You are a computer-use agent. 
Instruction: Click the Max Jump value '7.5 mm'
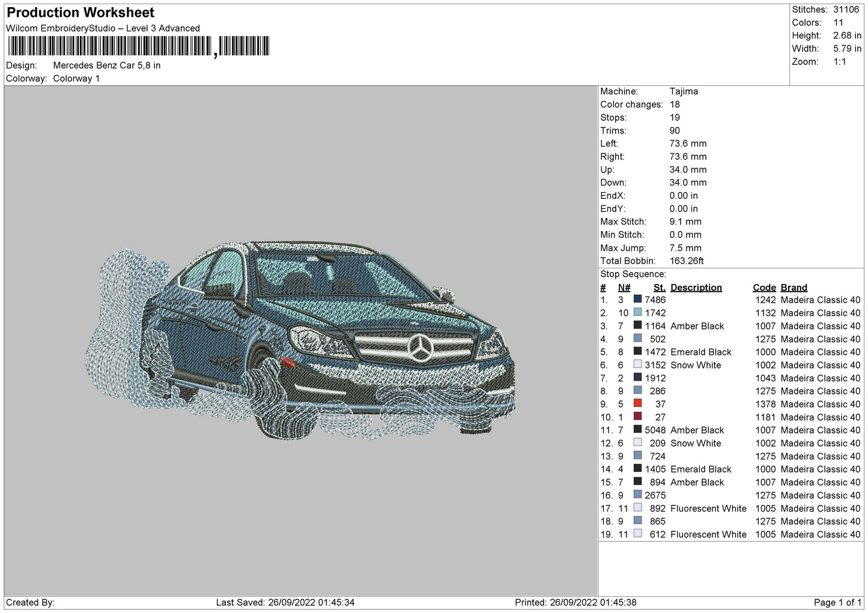[x=685, y=248]
